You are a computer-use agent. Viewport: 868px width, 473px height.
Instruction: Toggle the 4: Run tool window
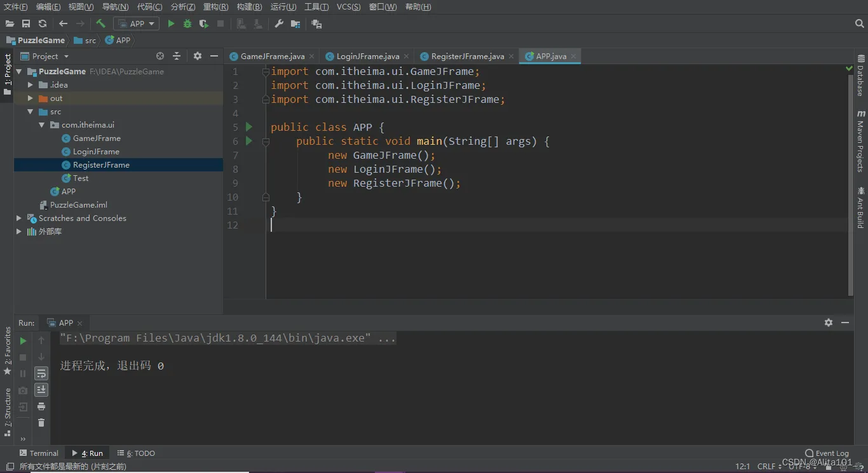pos(87,453)
